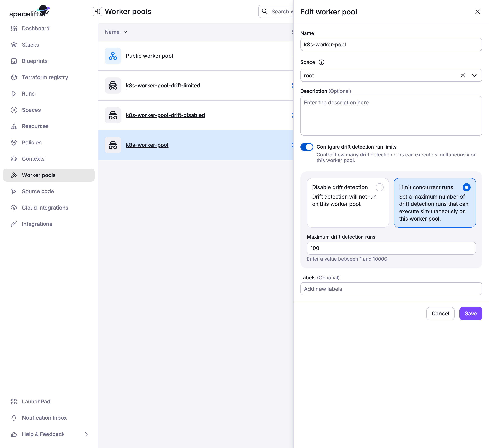Click the sidebar collapse icon

click(97, 11)
